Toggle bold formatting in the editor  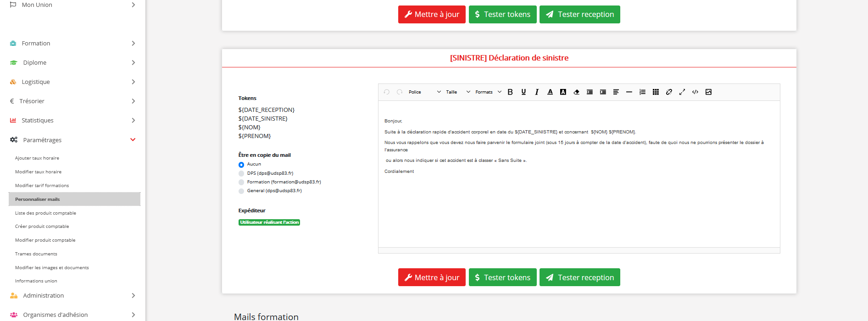coord(510,92)
